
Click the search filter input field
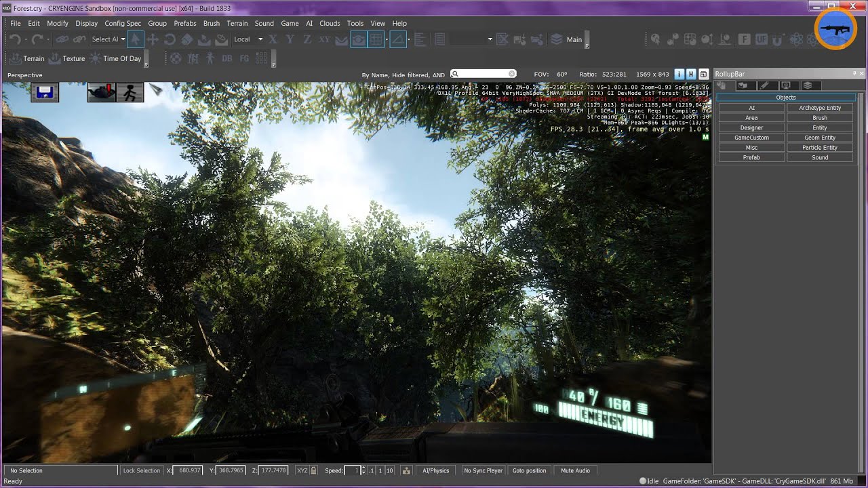pos(484,74)
